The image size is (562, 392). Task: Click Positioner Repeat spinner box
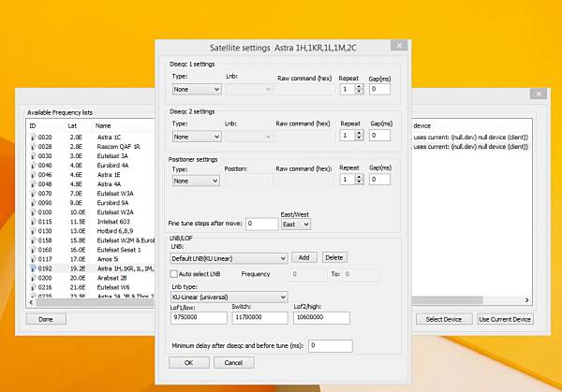(351, 180)
